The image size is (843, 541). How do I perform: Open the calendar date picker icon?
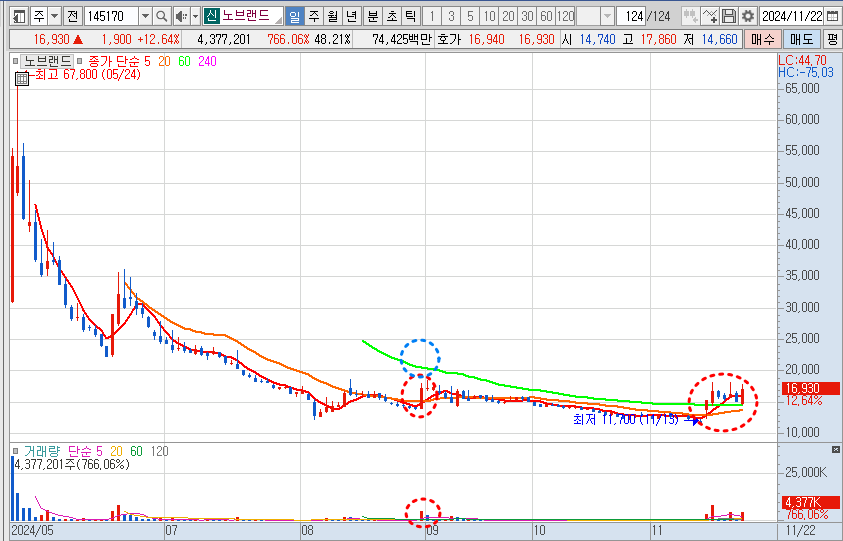coord(832,16)
